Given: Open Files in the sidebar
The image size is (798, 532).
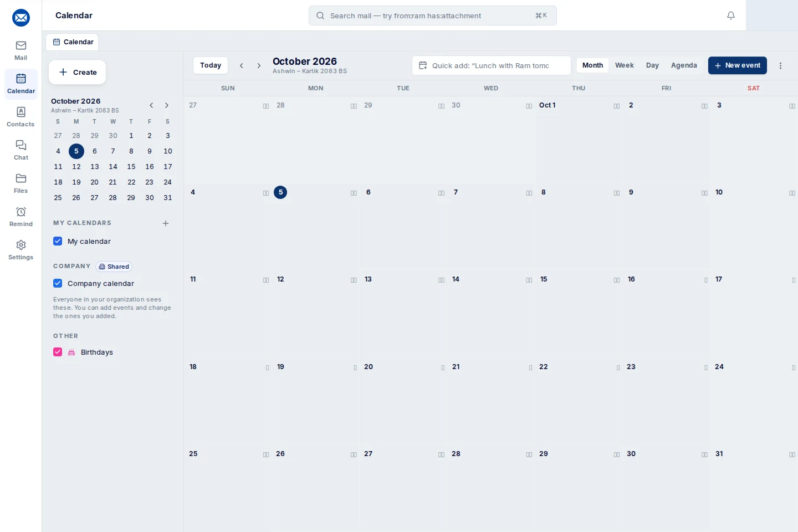Looking at the screenshot, I should click(21, 183).
